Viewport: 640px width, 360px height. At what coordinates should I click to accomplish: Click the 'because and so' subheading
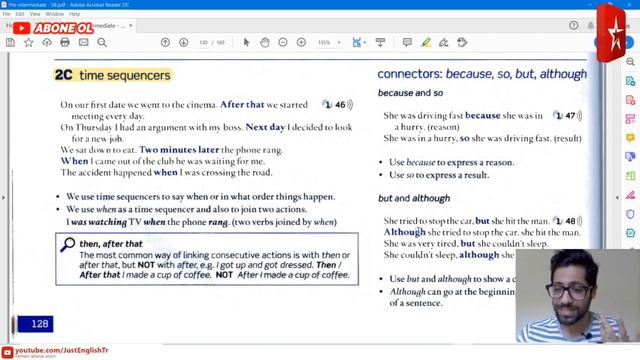click(410, 93)
